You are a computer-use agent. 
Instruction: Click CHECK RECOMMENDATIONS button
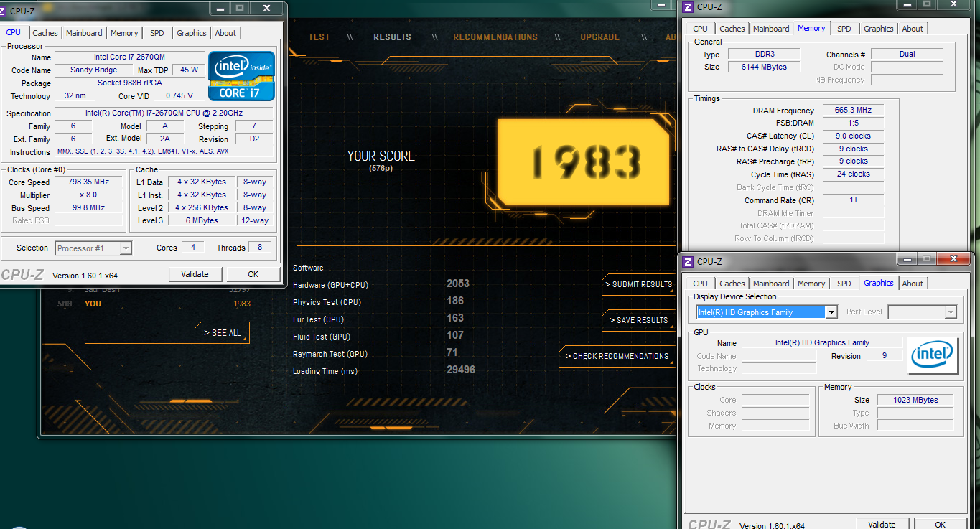click(x=617, y=356)
